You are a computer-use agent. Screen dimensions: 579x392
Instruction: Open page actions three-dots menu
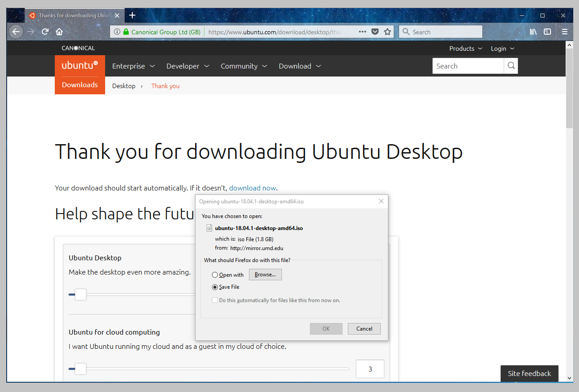362,32
